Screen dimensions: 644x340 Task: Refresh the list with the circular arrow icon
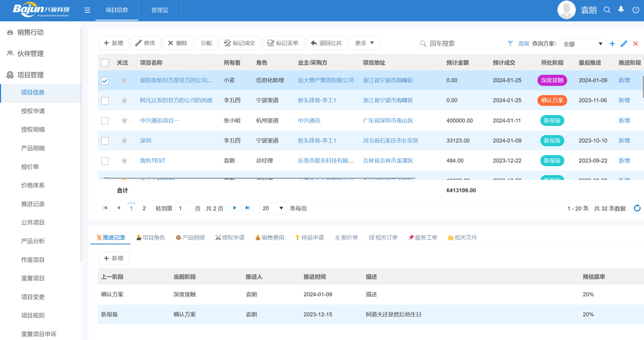click(x=637, y=208)
